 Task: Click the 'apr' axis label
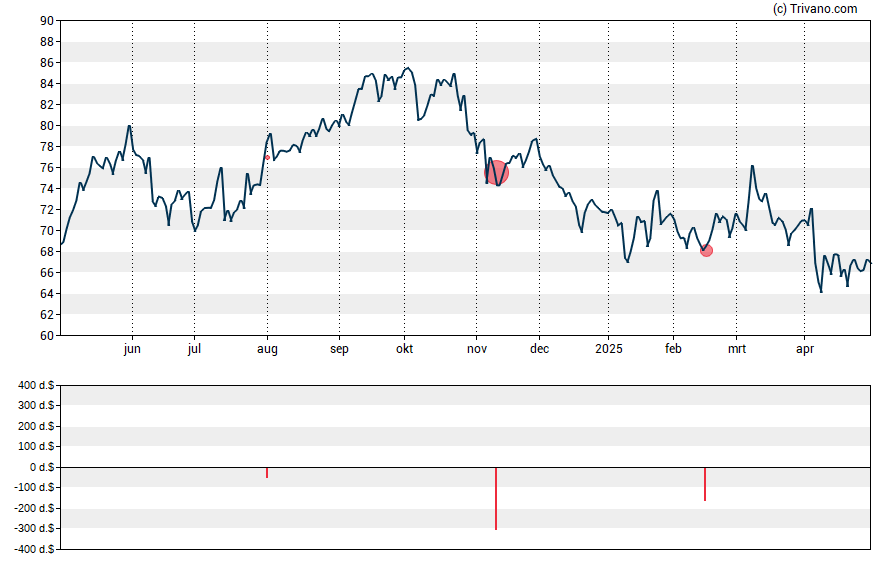click(805, 349)
